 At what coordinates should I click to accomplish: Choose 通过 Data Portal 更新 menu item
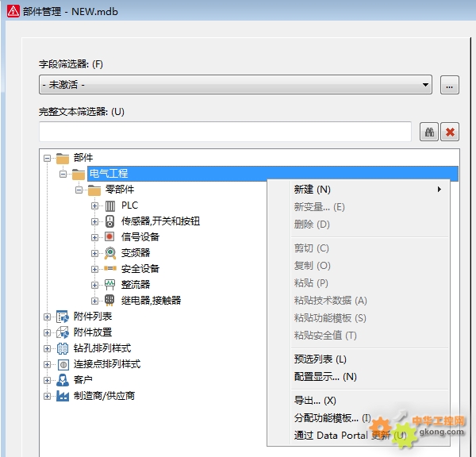(359, 436)
